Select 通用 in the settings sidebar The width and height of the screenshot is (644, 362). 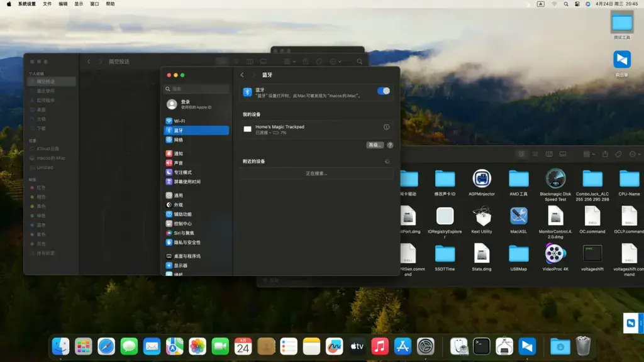point(197,195)
